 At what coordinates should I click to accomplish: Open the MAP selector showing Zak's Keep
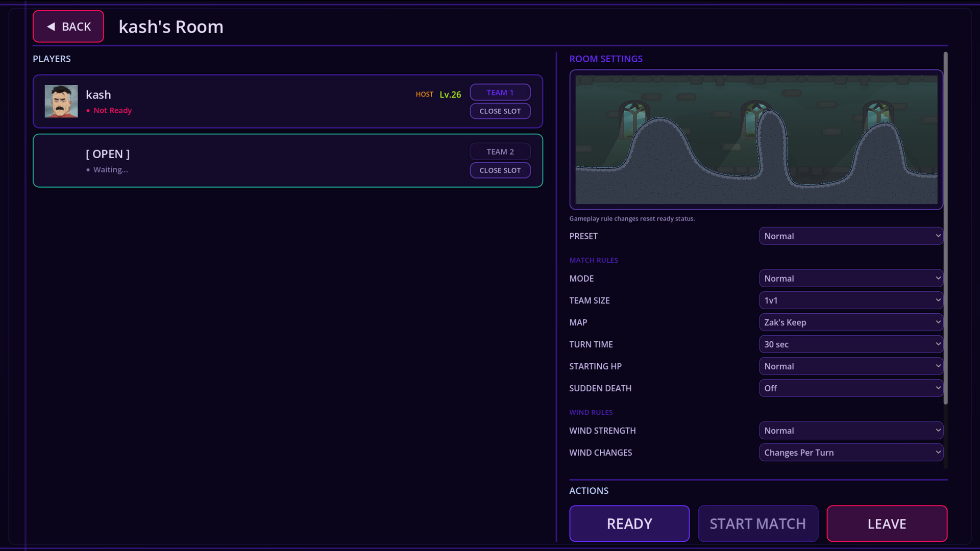[850, 322]
